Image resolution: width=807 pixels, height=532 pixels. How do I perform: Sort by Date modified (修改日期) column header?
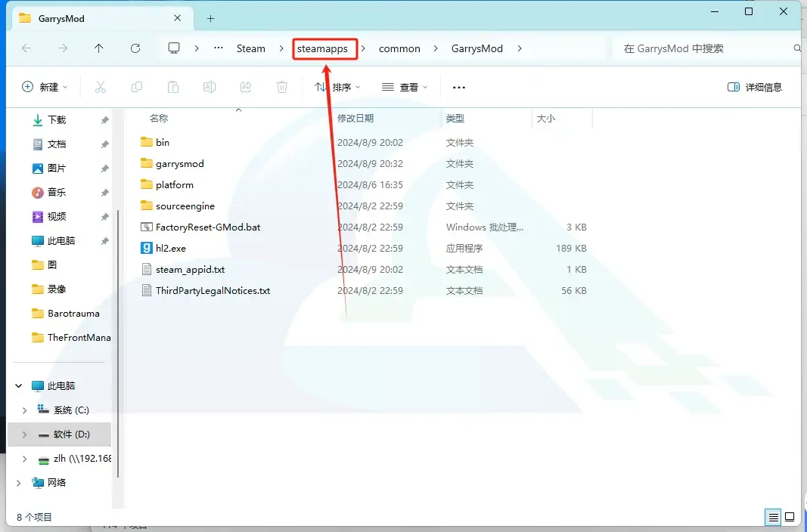click(355, 118)
